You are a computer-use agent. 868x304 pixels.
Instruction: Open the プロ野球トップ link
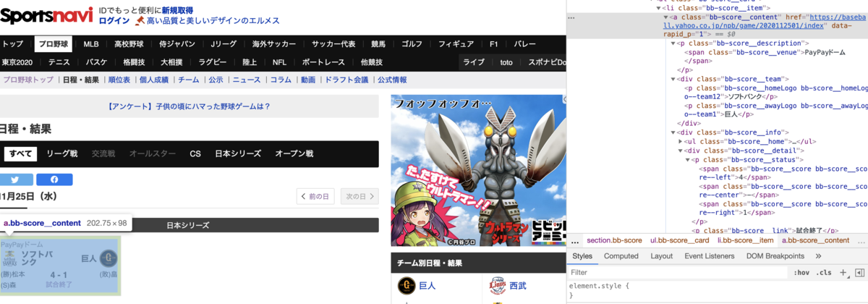coord(28,80)
